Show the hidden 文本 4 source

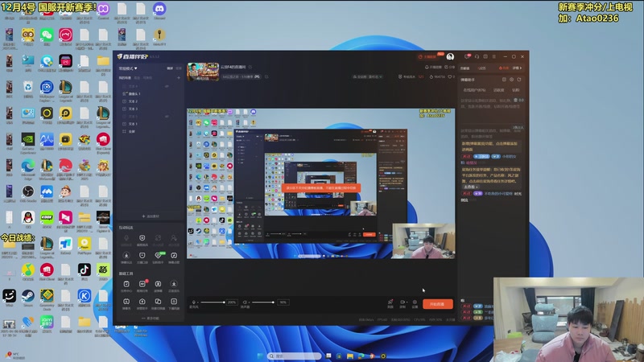167,86
